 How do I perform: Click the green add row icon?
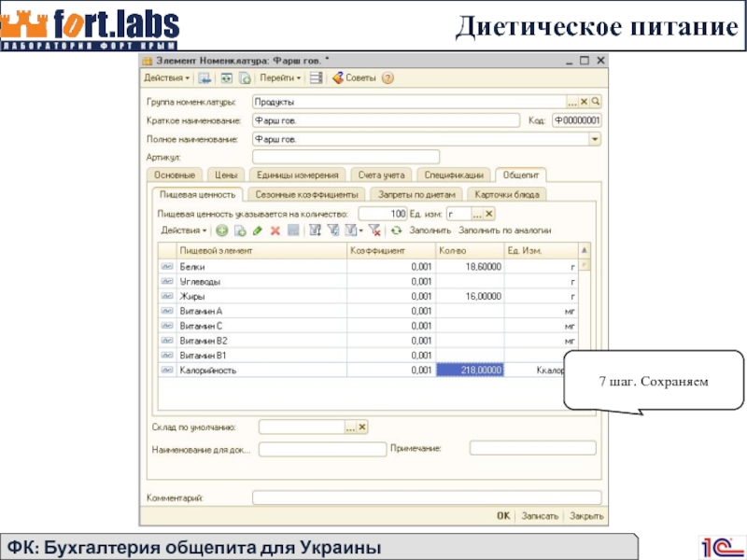pos(221,231)
